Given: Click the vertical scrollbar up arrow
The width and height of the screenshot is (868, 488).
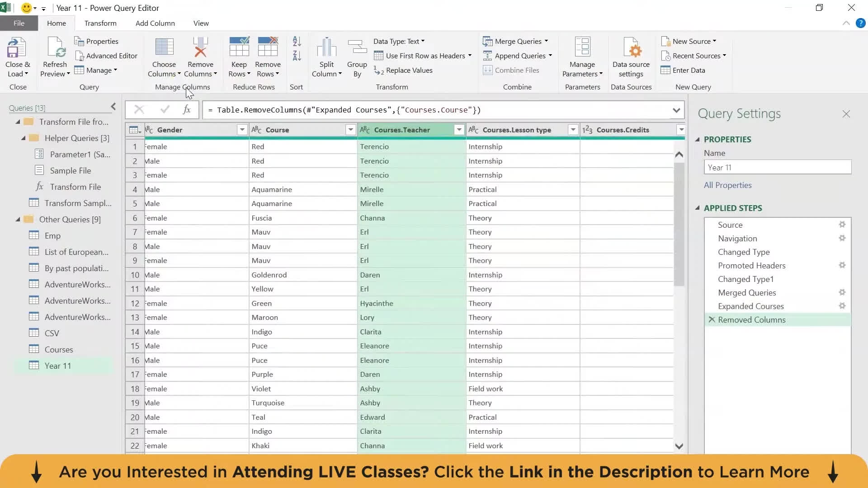Looking at the screenshot, I should [x=679, y=155].
